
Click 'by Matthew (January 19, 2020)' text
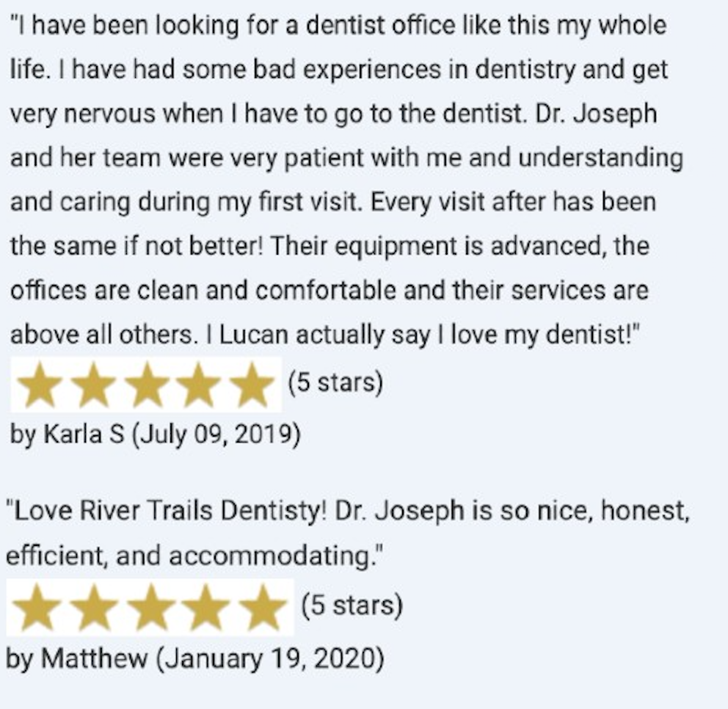(x=195, y=659)
